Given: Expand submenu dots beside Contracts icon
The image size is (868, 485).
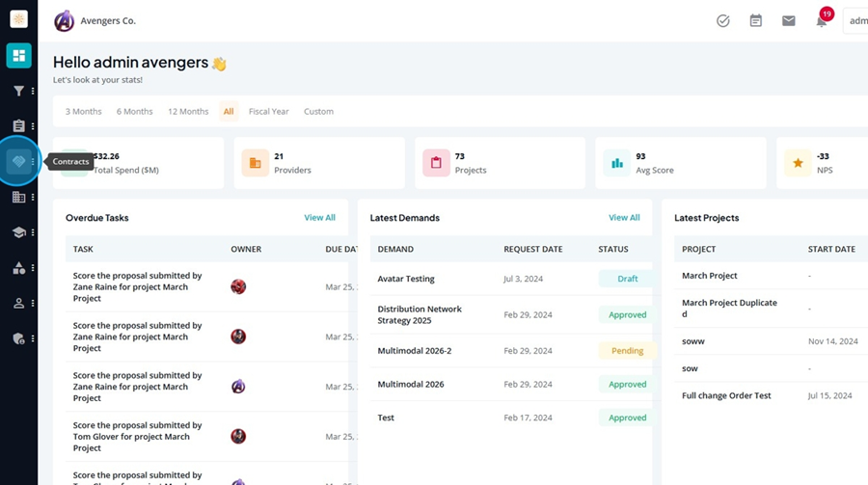Looking at the screenshot, I should point(33,162).
